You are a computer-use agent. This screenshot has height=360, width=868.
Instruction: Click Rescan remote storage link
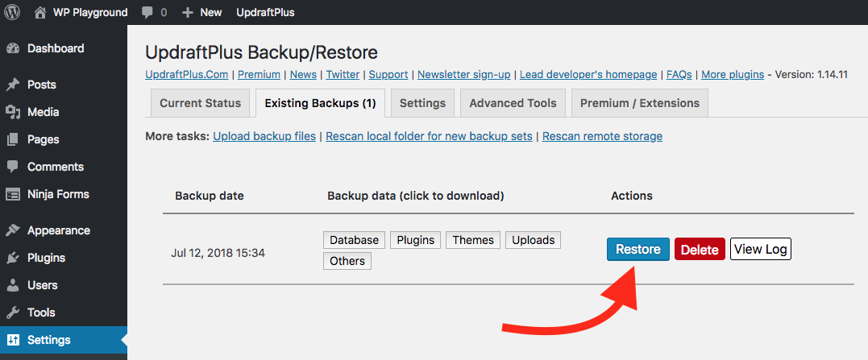click(602, 136)
